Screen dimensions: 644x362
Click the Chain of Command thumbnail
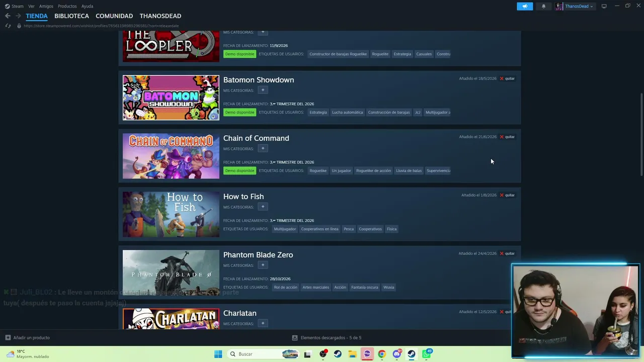[x=171, y=156]
